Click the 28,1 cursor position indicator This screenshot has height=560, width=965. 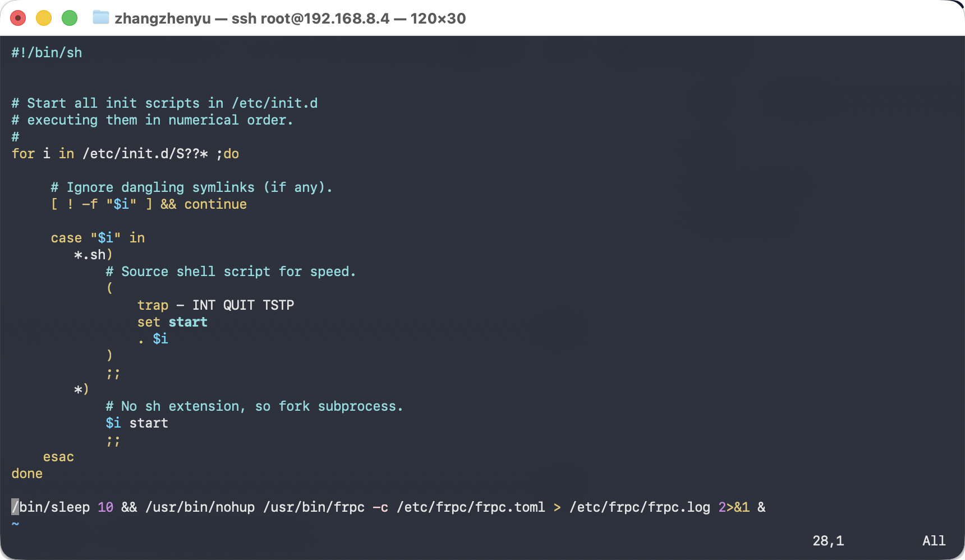tap(828, 541)
